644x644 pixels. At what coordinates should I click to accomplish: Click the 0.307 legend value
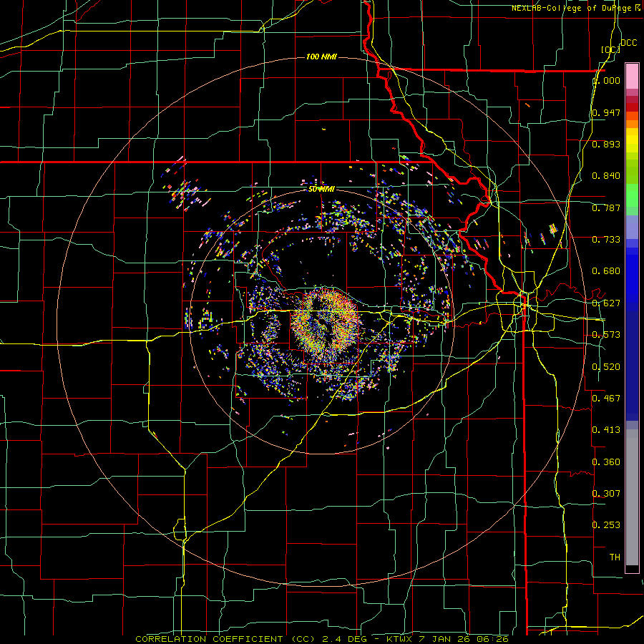[x=606, y=494]
